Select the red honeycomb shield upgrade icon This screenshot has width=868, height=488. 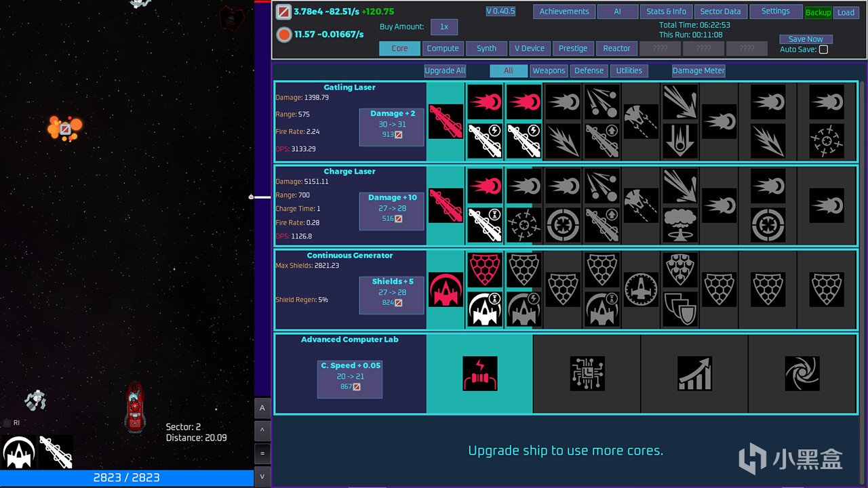[485, 270]
